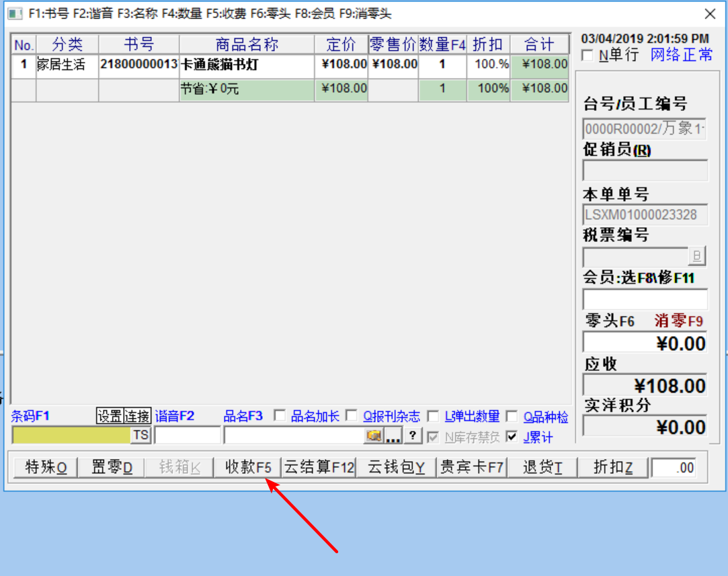Click the 连接 button above barcode field
The height and width of the screenshot is (576, 728).
pos(136,417)
